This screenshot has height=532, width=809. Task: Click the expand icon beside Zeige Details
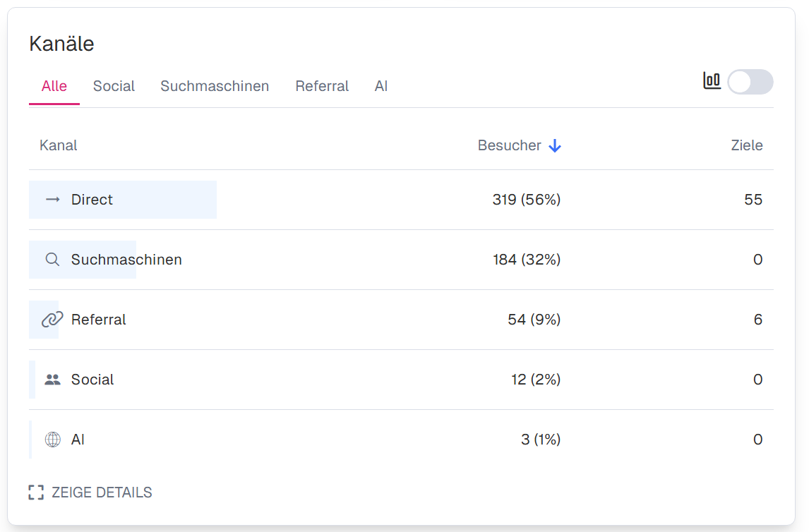pyautogui.click(x=36, y=492)
